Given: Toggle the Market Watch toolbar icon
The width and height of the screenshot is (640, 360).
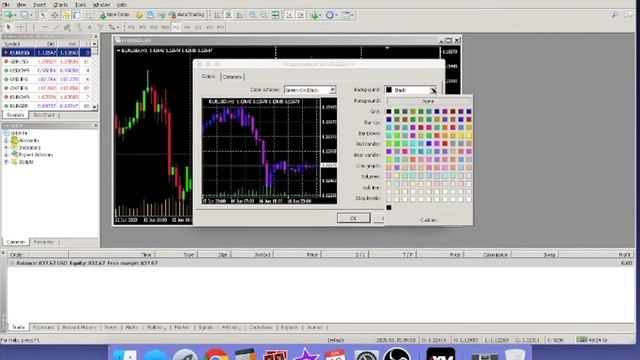Looking at the screenshot, I should [x=42, y=15].
